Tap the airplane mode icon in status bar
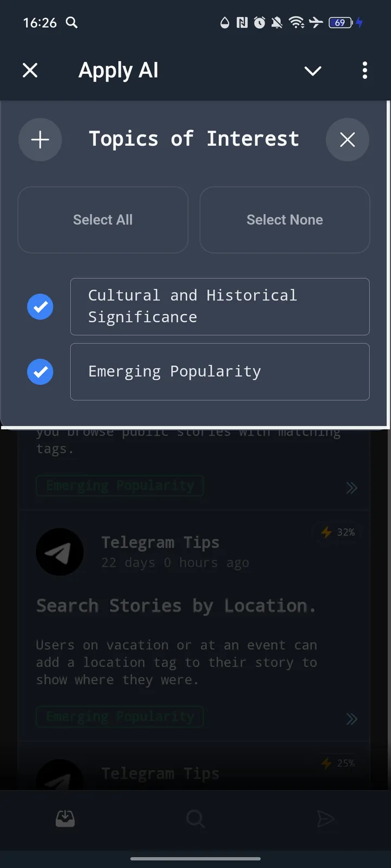 [316, 23]
